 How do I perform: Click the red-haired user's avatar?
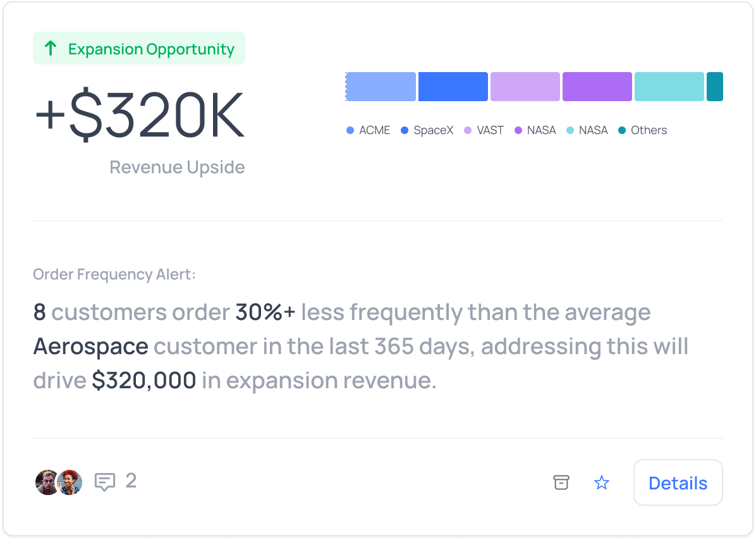[70, 482]
